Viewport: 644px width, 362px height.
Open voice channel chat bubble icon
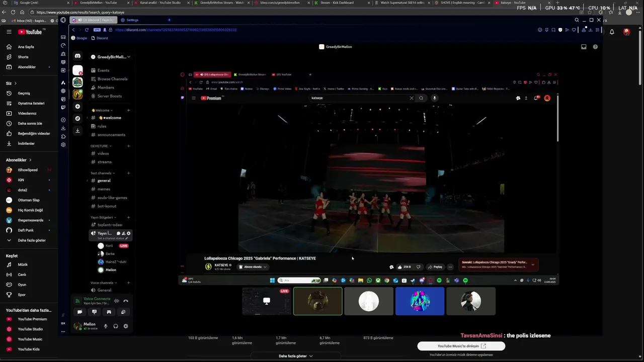pyautogui.click(x=118, y=233)
